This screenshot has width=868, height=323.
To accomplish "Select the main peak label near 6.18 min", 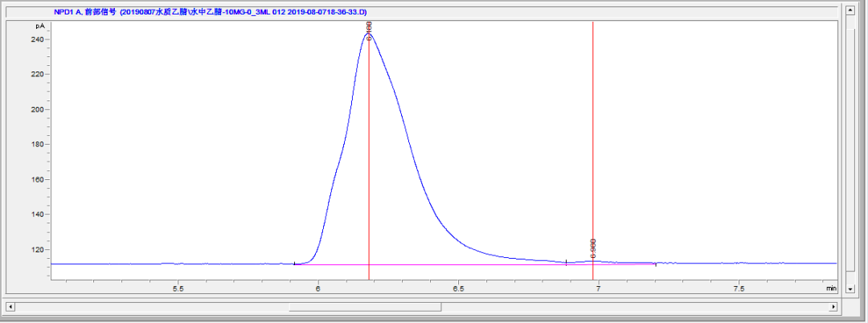I will 369,31.
